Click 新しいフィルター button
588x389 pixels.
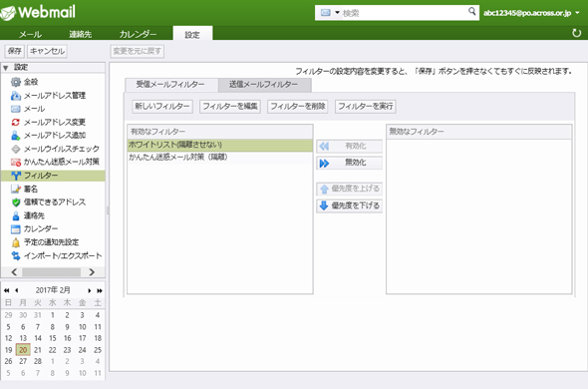tap(162, 107)
